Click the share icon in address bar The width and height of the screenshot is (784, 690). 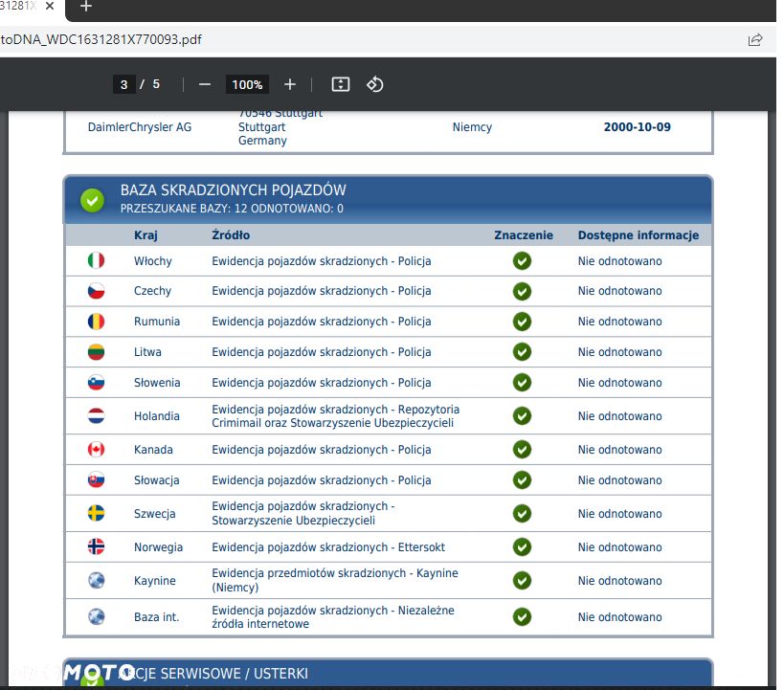[755, 39]
